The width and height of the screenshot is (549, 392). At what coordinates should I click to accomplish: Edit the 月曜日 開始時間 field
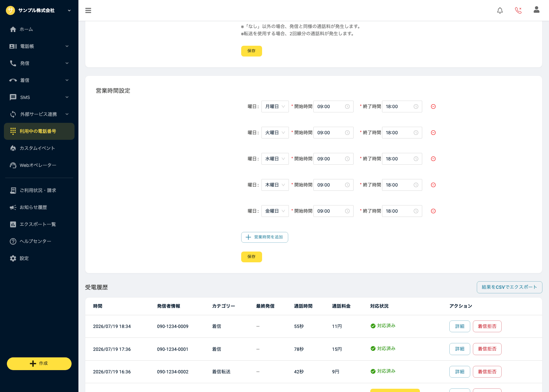coord(333,106)
